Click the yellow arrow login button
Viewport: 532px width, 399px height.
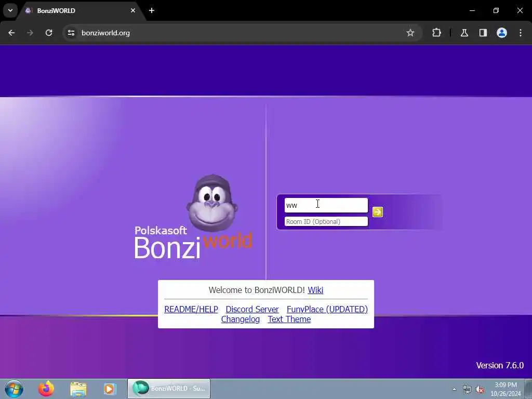378,212
